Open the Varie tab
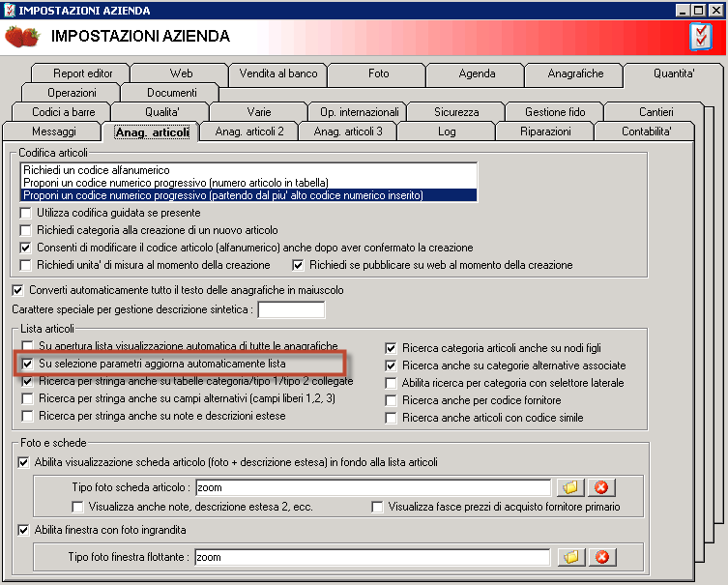The image size is (728, 585). (x=259, y=112)
